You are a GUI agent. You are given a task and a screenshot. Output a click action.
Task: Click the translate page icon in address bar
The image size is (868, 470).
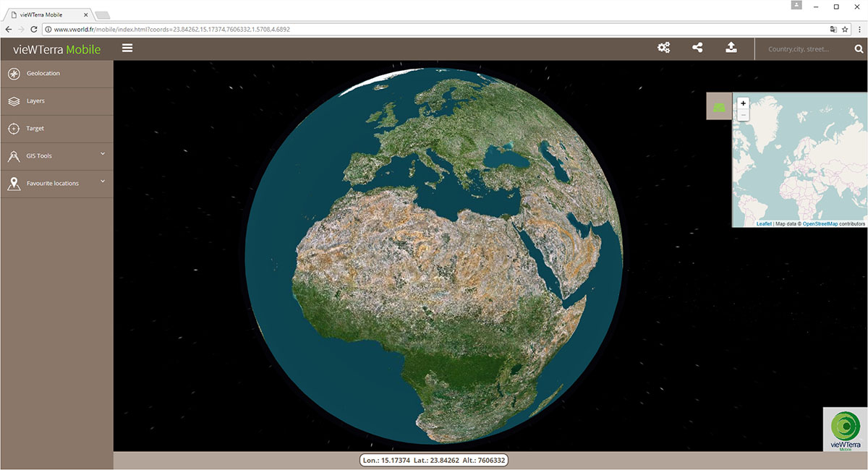(833, 29)
